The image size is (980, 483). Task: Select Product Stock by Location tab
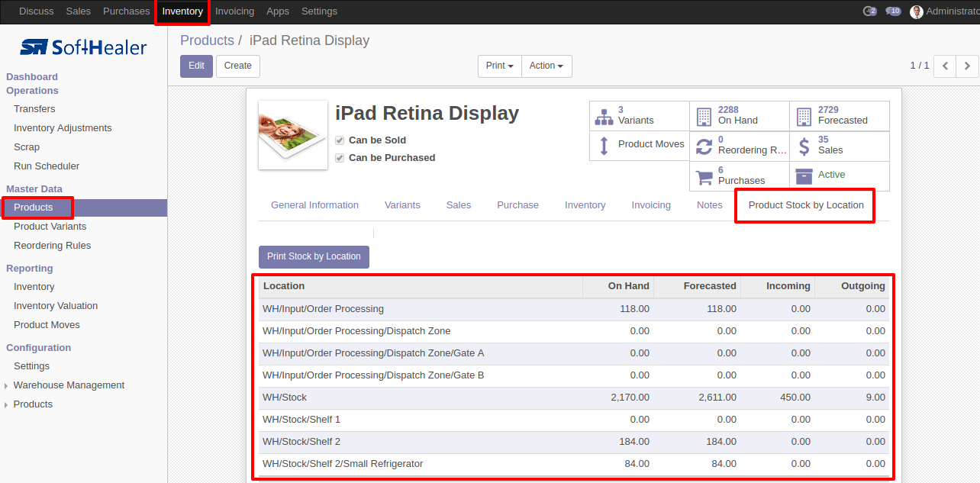pos(806,205)
